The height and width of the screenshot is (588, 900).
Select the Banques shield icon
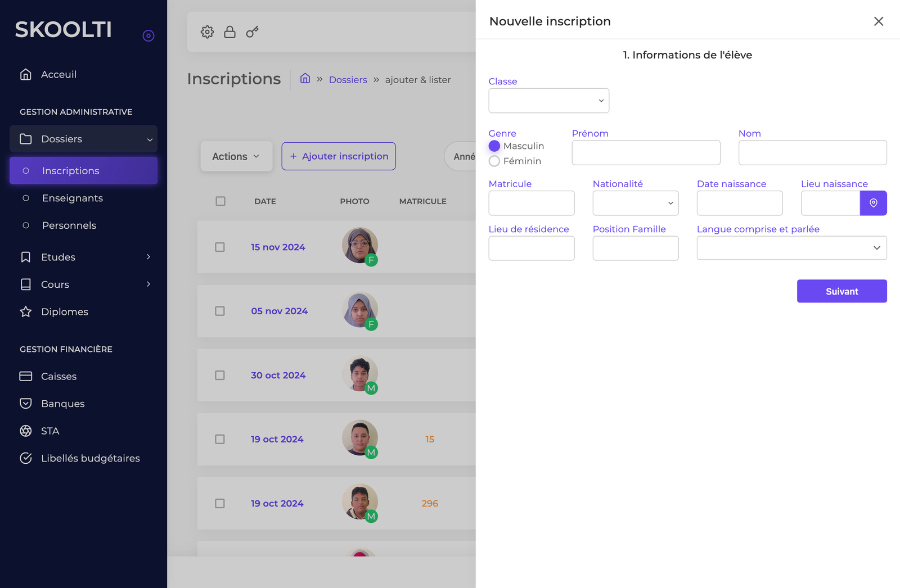pyautogui.click(x=26, y=403)
